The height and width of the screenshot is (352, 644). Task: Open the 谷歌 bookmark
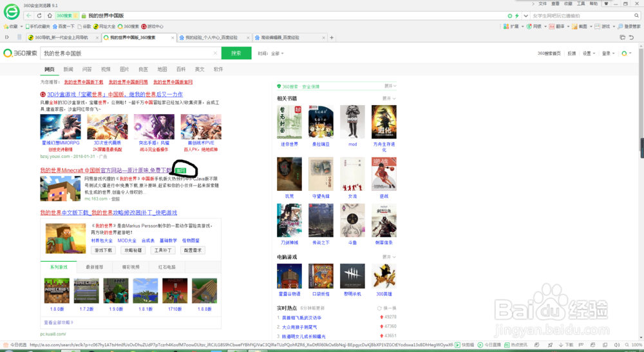coord(84,26)
